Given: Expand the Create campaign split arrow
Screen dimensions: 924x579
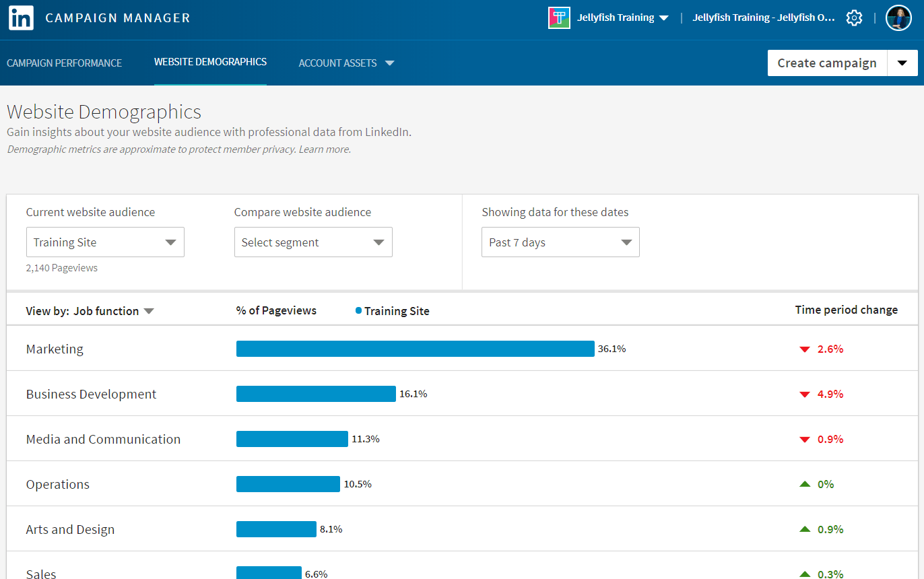Looking at the screenshot, I should pyautogui.click(x=902, y=63).
